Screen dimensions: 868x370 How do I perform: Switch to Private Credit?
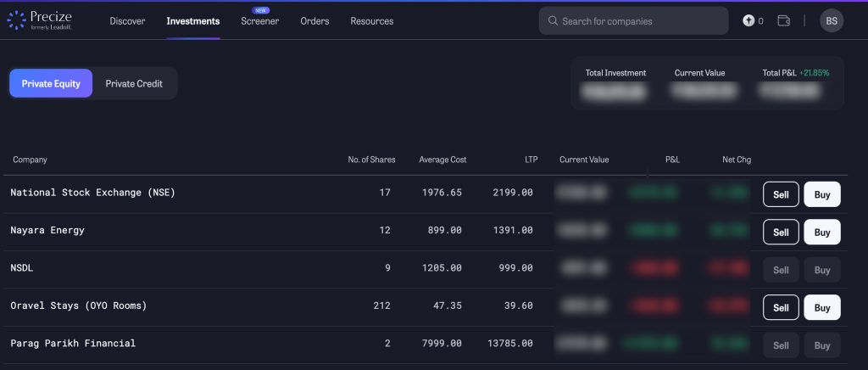pyautogui.click(x=134, y=84)
